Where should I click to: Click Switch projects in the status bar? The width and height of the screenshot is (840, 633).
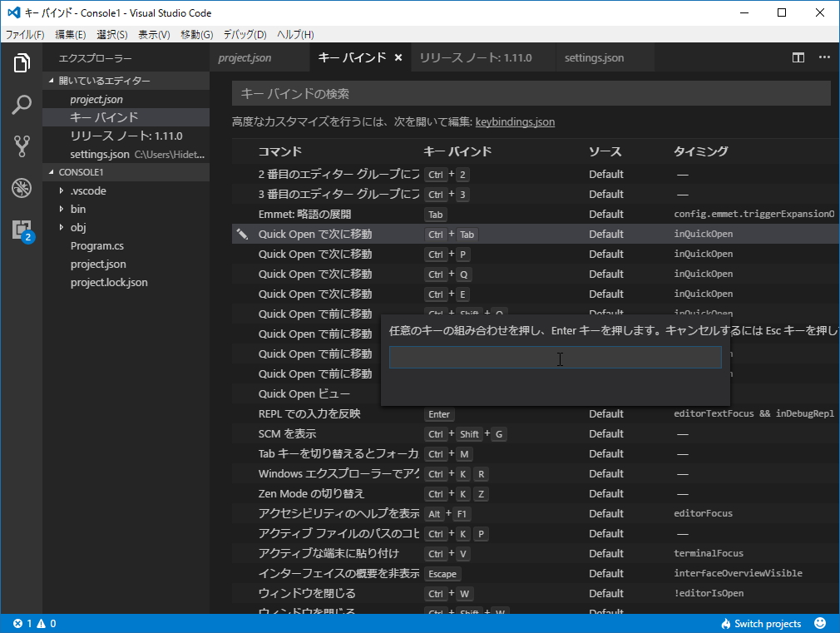(759, 622)
